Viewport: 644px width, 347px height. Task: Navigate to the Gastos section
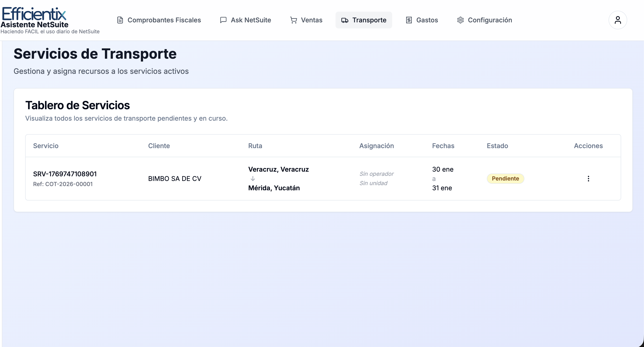coord(422,20)
